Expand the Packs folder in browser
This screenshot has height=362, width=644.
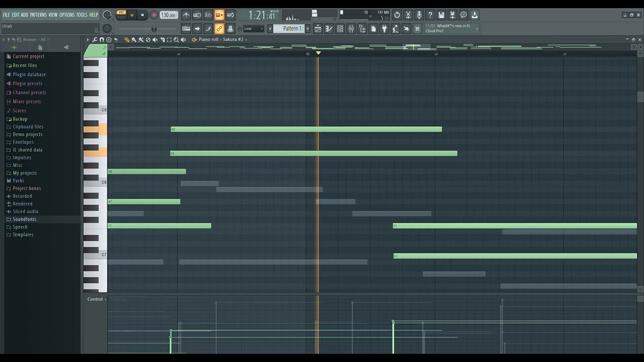18,180
